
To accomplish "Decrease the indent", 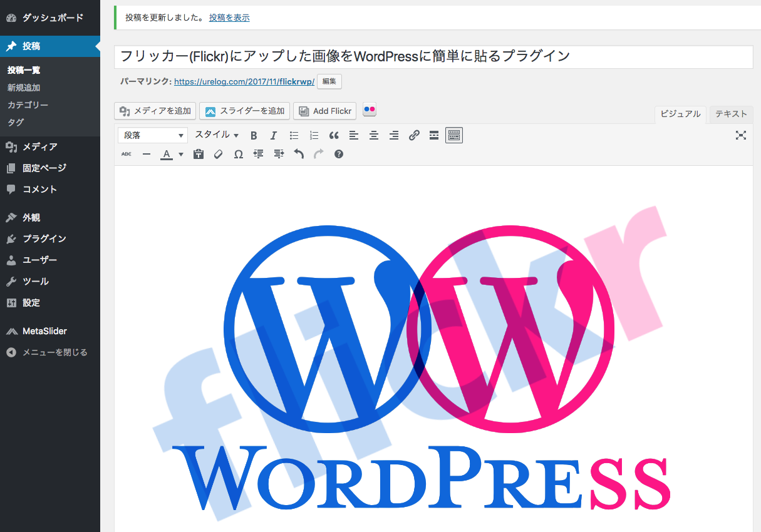I will [259, 154].
